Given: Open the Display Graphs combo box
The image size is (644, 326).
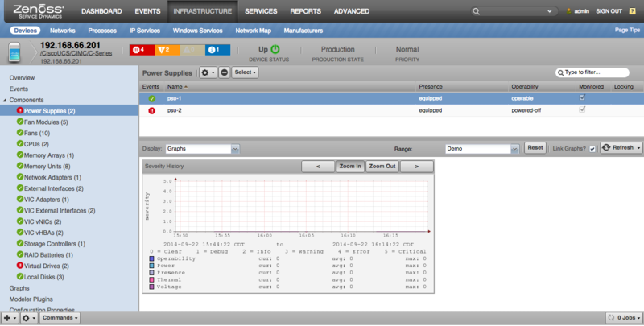Looking at the screenshot, I should (x=203, y=149).
